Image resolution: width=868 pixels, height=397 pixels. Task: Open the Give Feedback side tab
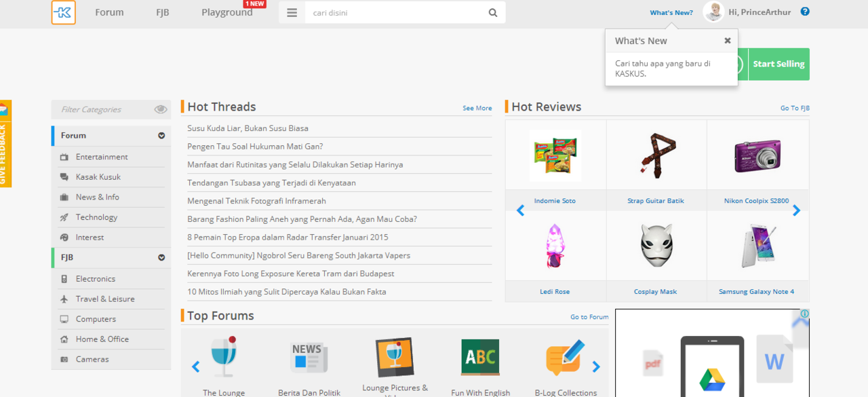click(x=5, y=144)
